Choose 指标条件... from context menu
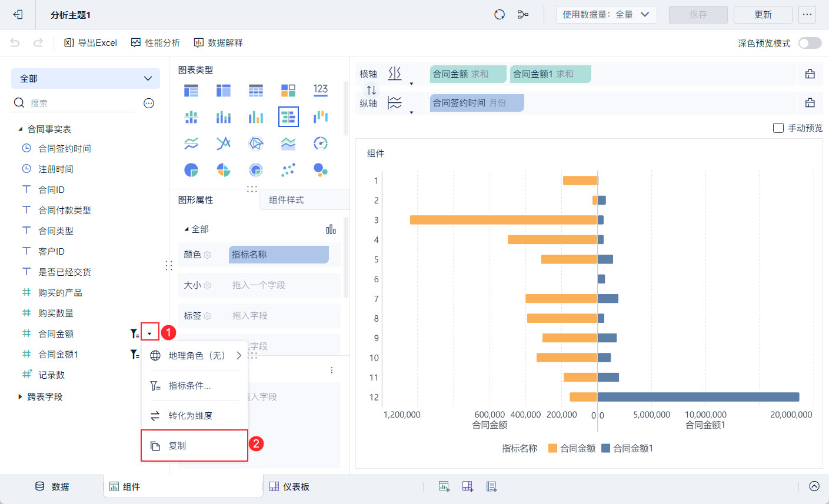The width and height of the screenshot is (829, 504). [195, 386]
